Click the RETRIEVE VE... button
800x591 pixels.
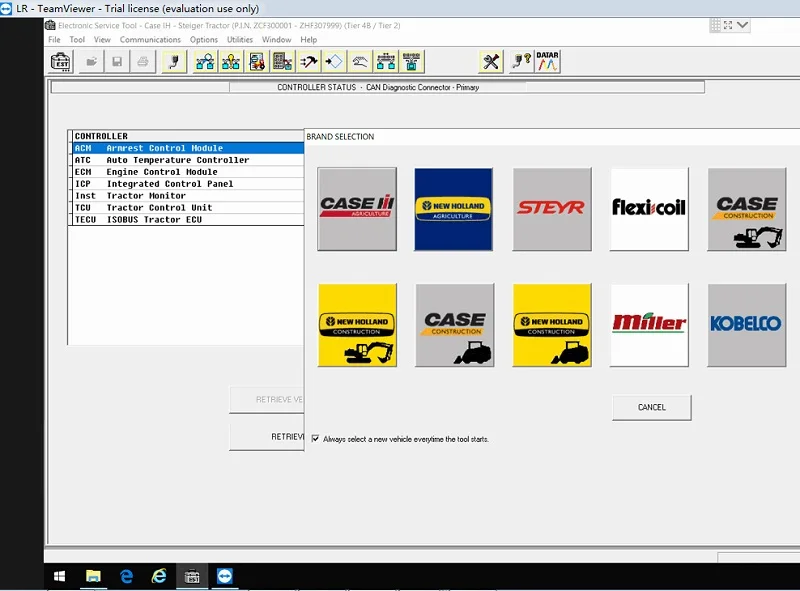coord(267,399)
